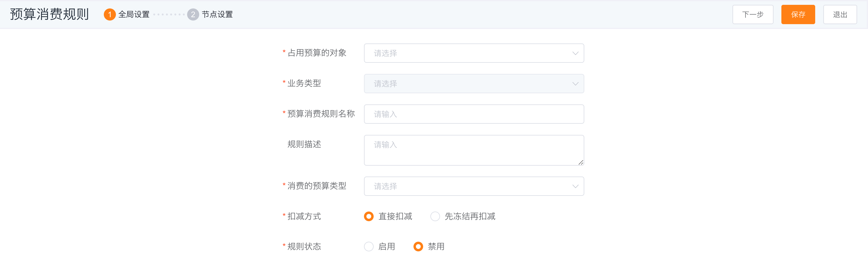868x277 pixels.
Task: Click the 消费的预算类型 label
Action: click(317, 186)
